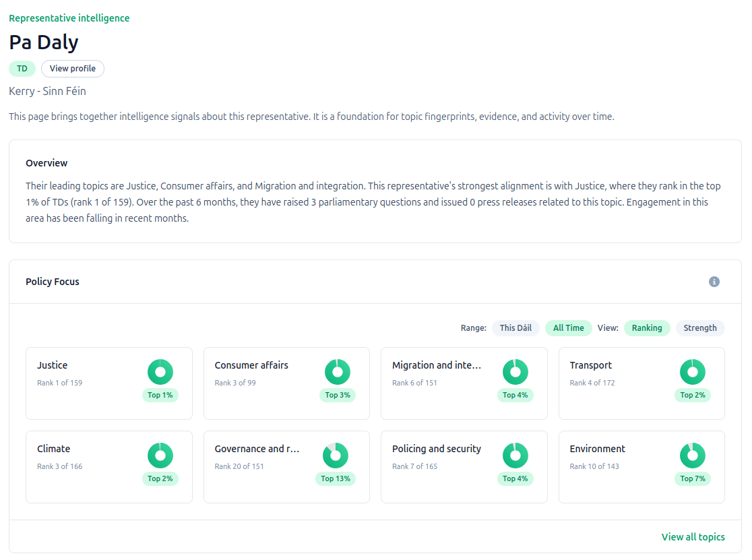Open the Representative intelligence breadcrumb link
This screenshot has width=752, height=560.
[x=69, y=18]
